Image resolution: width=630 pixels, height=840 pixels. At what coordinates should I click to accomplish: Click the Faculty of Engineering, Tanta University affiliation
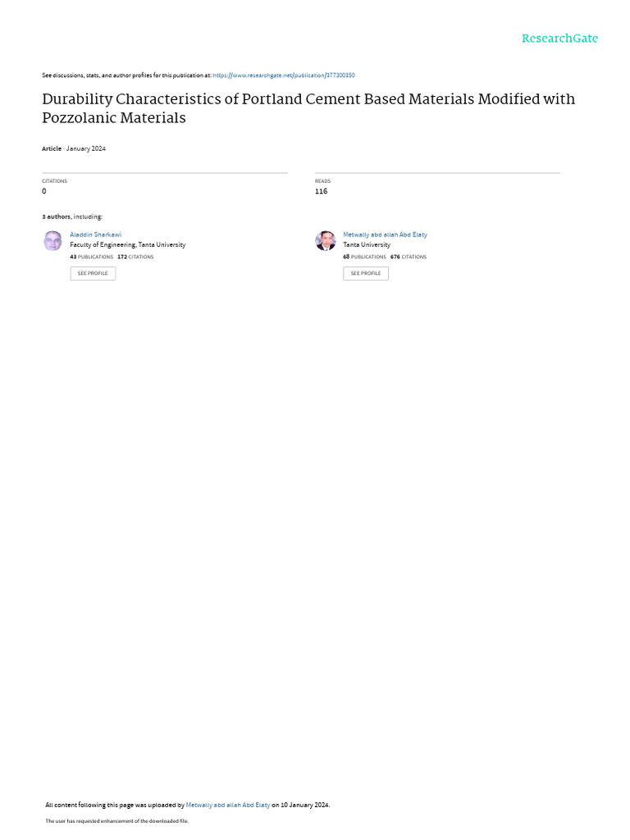(128, 244)
